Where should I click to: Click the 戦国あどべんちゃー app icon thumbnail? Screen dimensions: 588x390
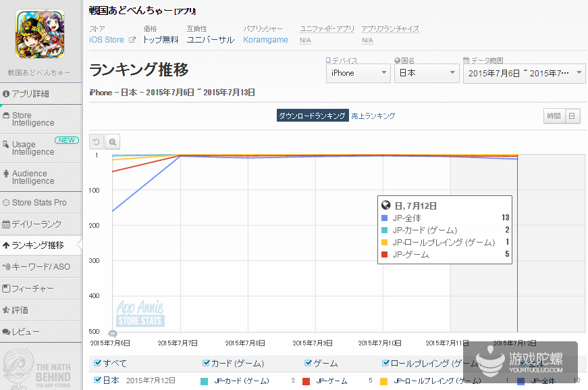(x=40, y=33)
